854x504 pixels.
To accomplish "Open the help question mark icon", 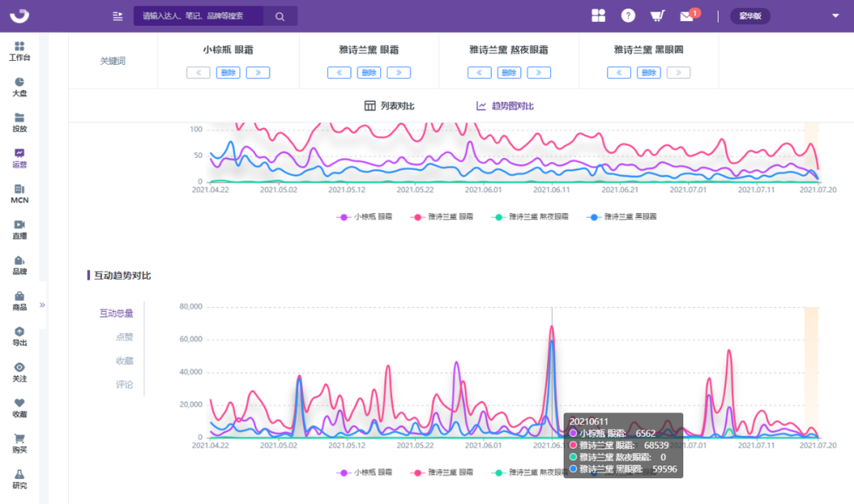I will [x=627, y=15].
